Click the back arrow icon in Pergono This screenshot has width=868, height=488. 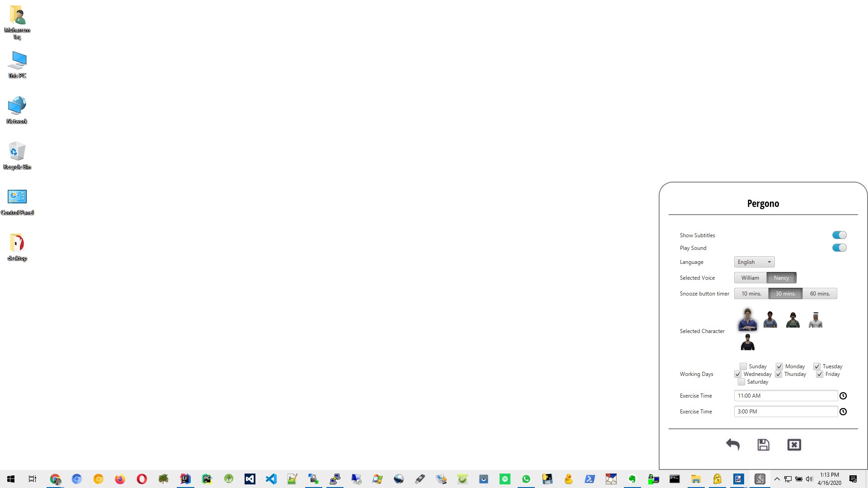point(732,445)
